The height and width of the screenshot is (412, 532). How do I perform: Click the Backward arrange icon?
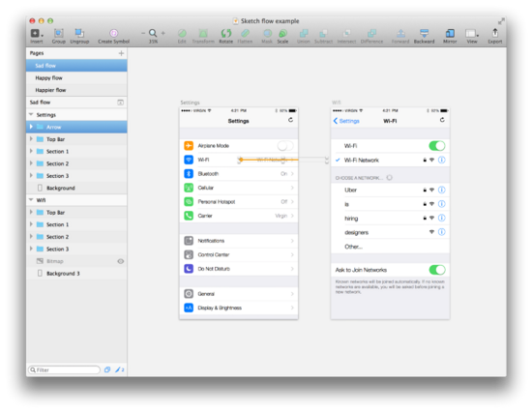point(424,33)
